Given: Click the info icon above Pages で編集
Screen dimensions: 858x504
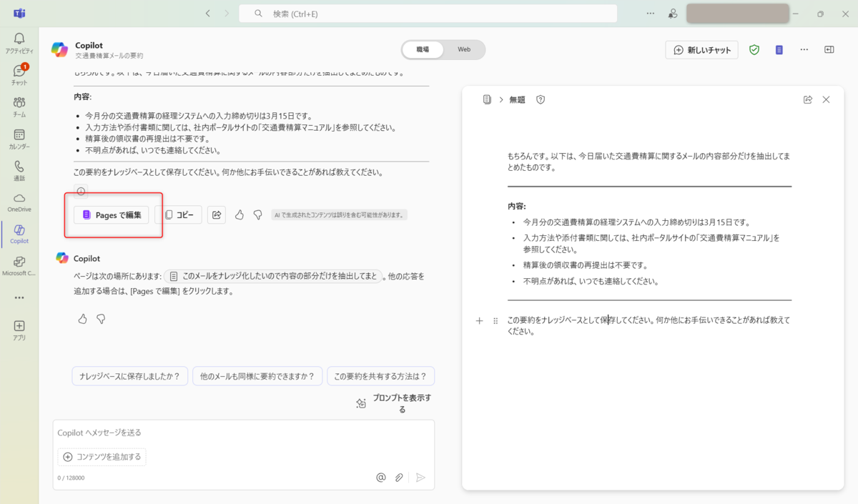Looking at the screenshot, I should tap(81, 191).
